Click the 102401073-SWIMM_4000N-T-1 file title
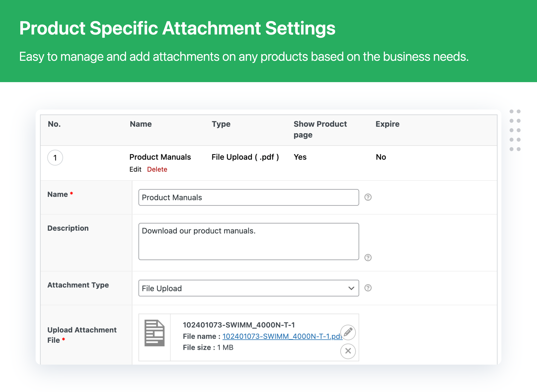537x392 pixels. tap(239, 325)
